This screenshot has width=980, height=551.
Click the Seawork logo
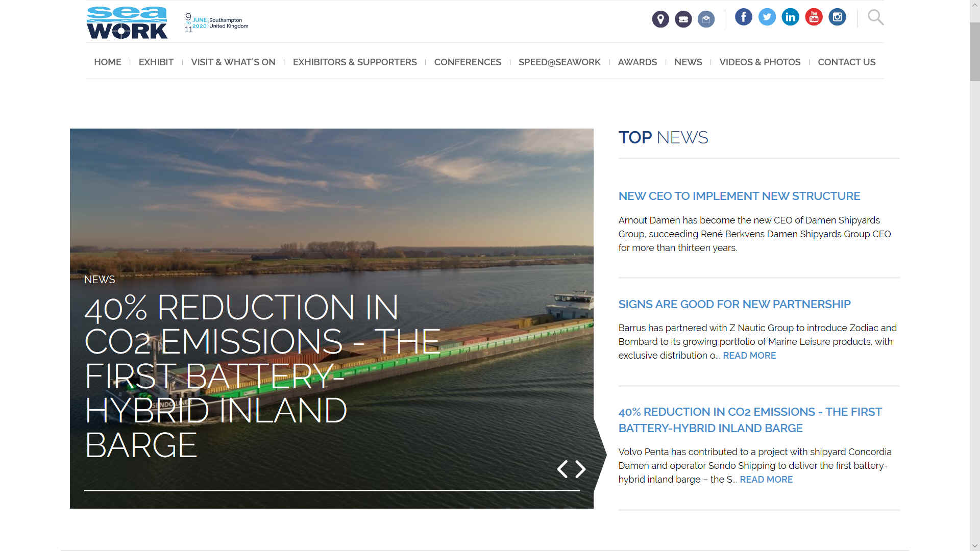click(x=127, y=23)
